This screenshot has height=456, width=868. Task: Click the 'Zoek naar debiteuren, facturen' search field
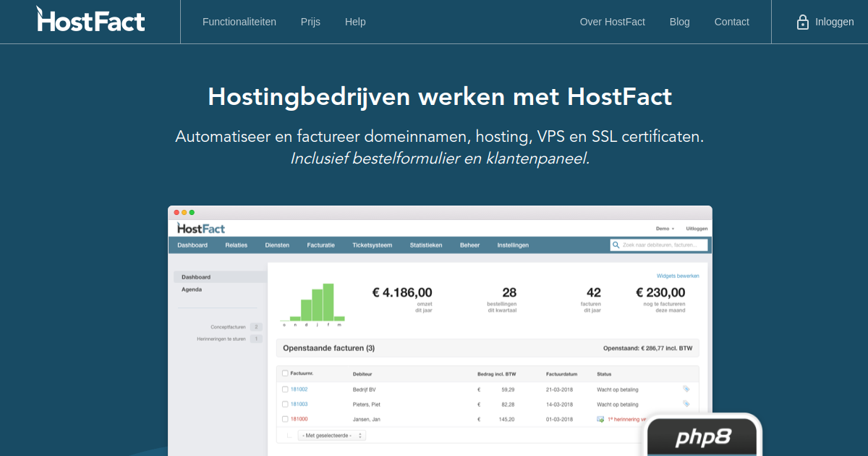659,245
